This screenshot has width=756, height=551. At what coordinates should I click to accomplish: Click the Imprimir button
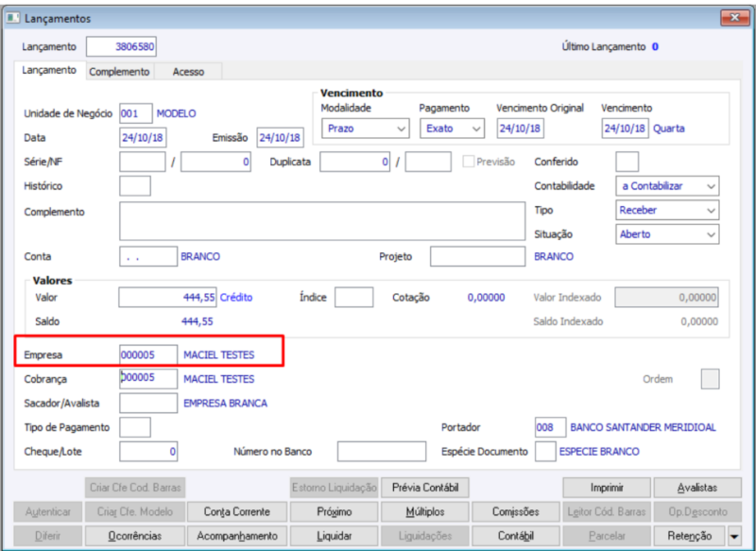click(607, 488)
